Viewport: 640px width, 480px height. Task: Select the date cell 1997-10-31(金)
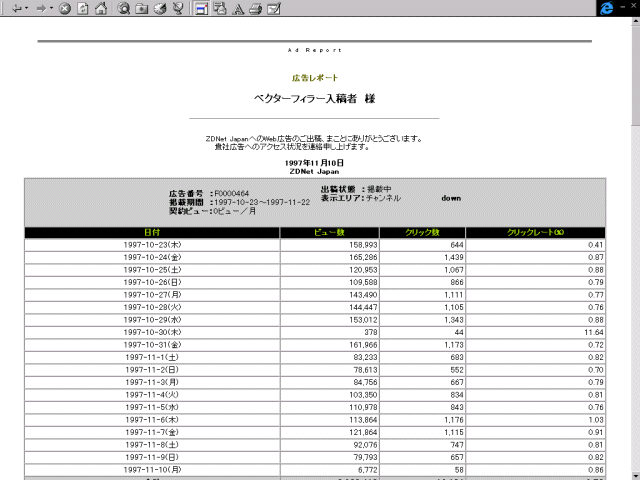click(x=152, y=345)
